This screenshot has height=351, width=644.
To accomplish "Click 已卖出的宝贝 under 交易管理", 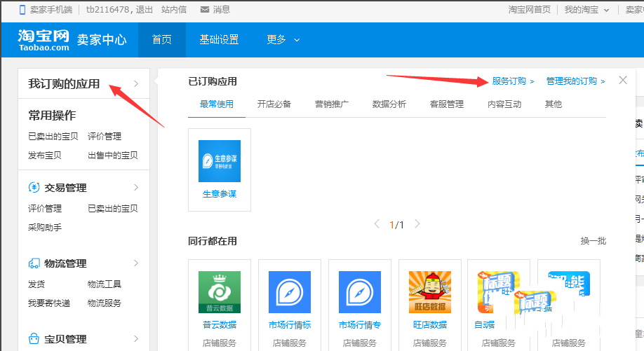I will coord(112,208).
